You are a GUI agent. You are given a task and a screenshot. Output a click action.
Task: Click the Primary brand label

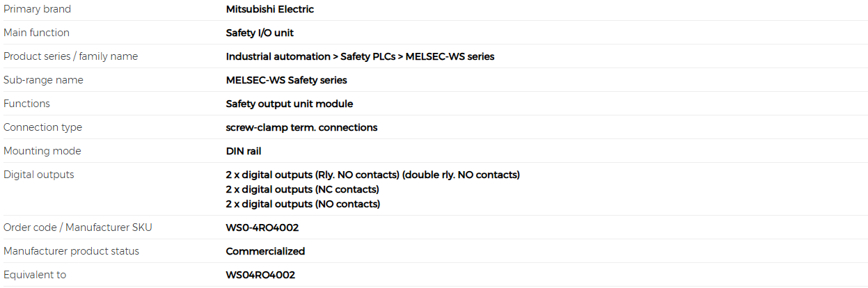pos(37,9)
